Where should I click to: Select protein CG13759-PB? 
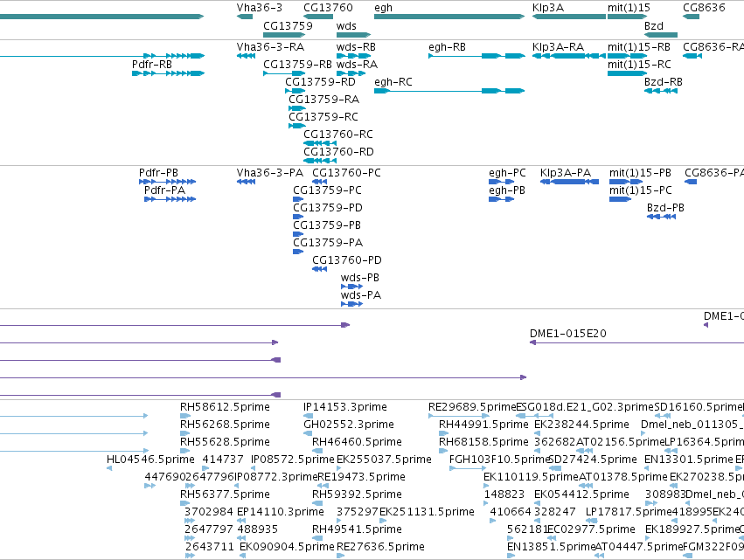point(327,225)
